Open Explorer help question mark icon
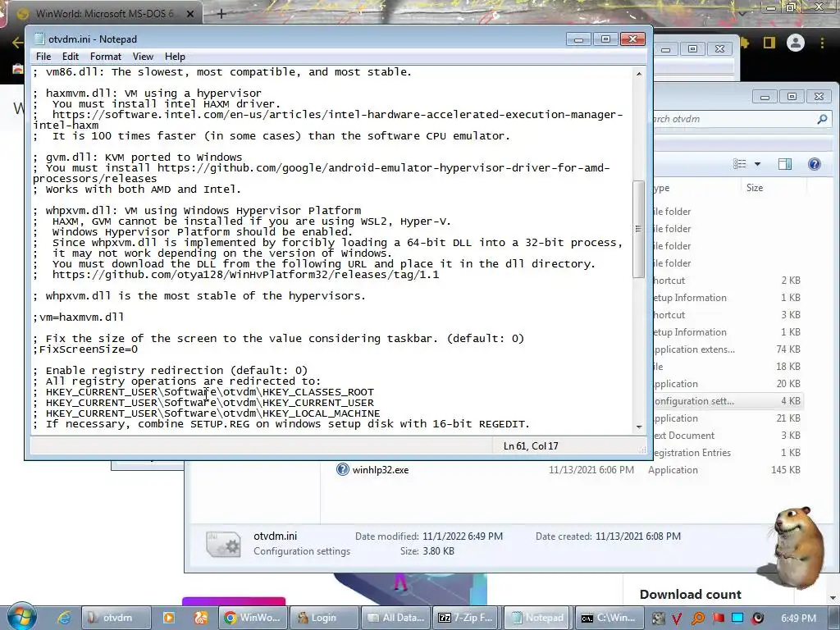This screenshot has height=630, width=840. point(815,164)
